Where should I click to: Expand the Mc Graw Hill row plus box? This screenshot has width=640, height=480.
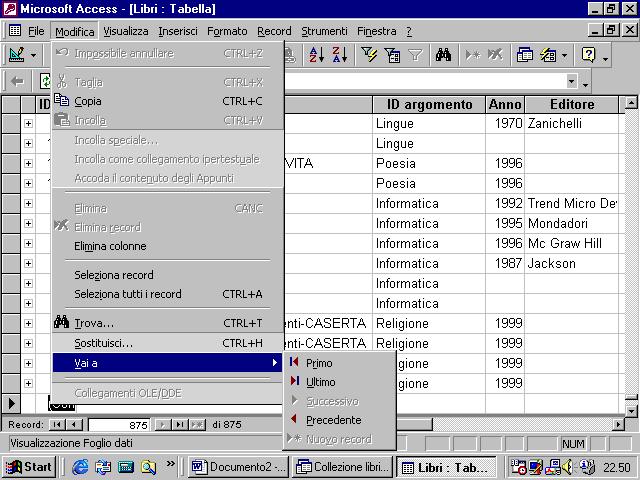28,243
